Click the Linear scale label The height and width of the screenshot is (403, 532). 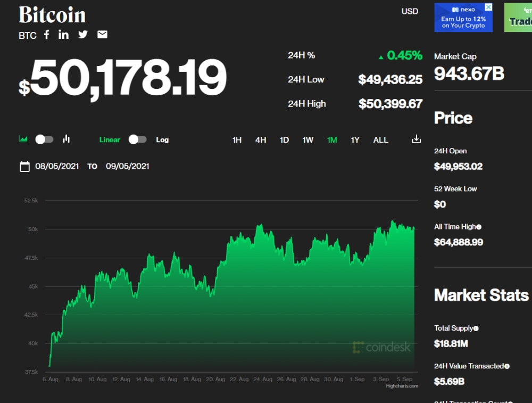tap(110, 140)
